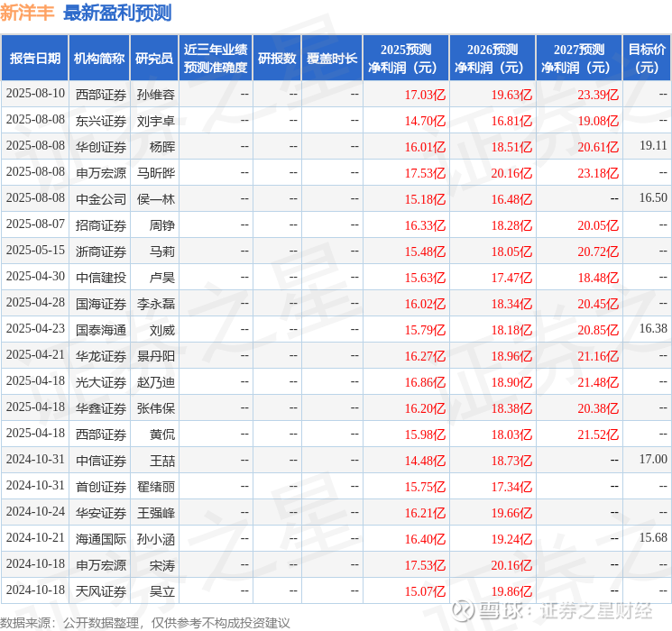Select the date cell 2025-04-28

coord(35,303)
